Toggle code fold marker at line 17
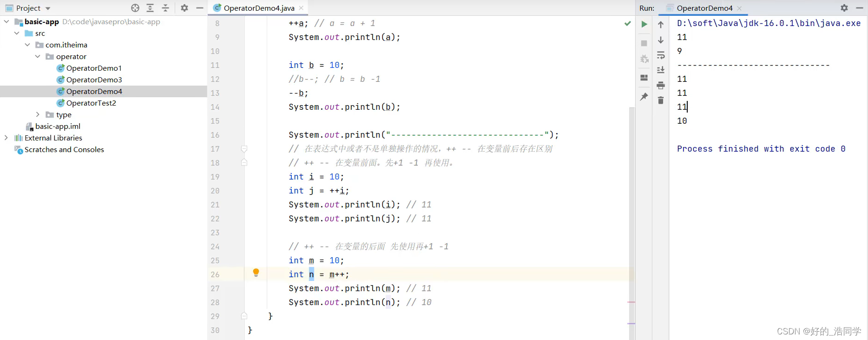This screenshot has width=868, height=340. (x=244, y=149)
